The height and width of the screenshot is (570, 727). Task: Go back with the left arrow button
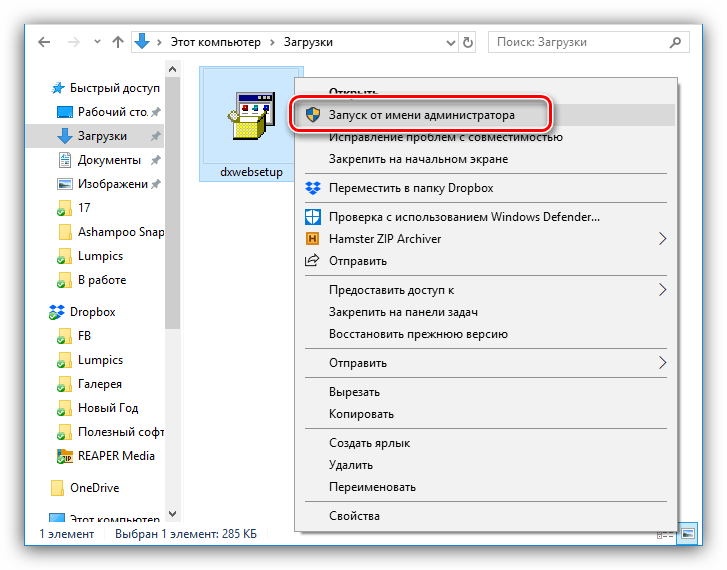point(44,42)
